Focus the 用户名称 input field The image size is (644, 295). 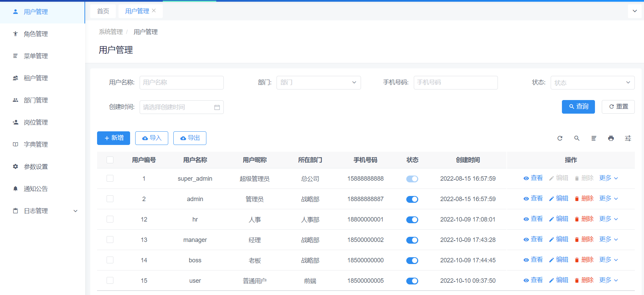click(182, 83)
